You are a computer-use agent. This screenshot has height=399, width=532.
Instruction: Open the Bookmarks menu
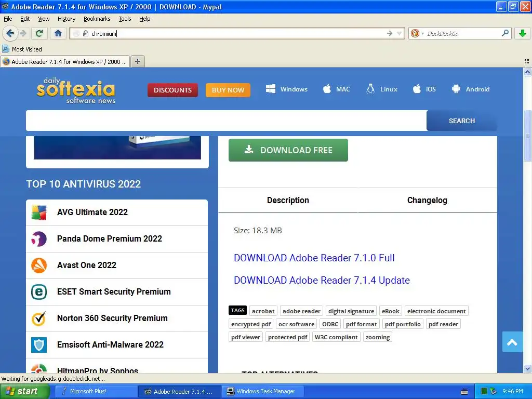97,19
